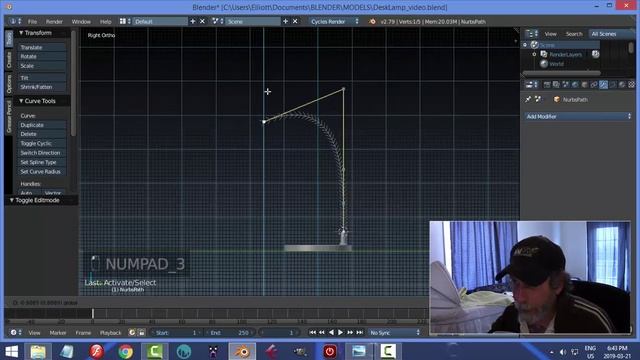Open the Add Modifier dropdown

click(x=578, y=116)
